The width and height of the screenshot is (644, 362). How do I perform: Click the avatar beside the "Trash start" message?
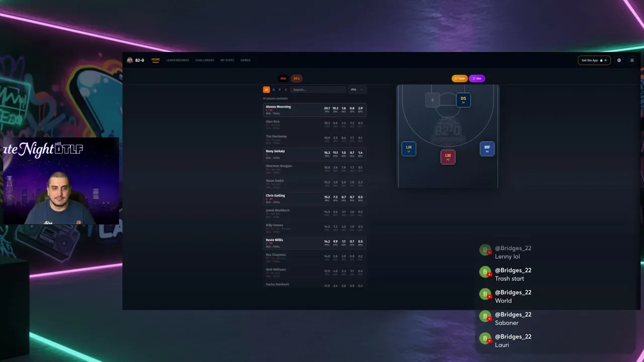485,273
